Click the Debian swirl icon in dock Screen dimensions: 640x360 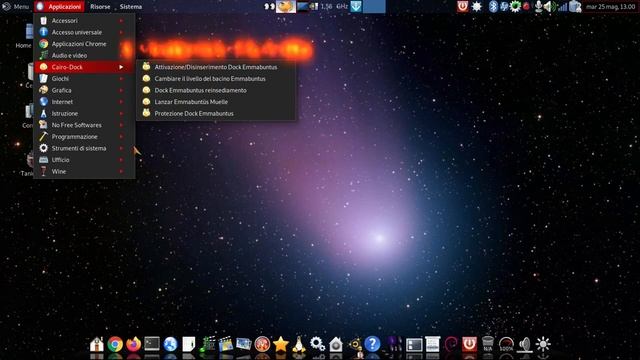pos(451,344)
